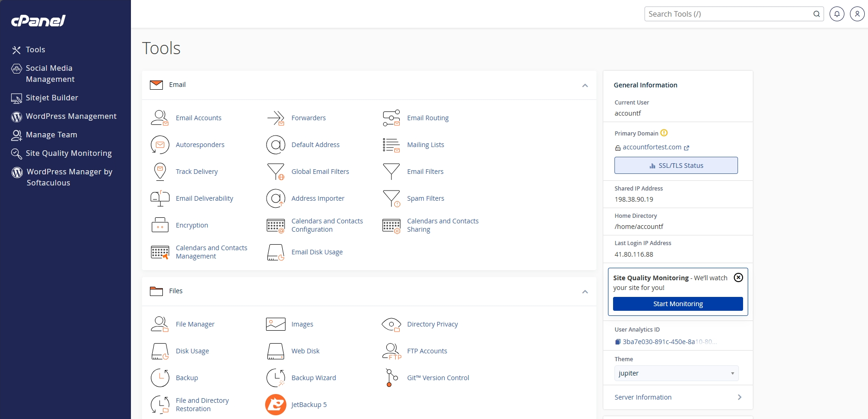Click Calendars and Contacts Sharing icon
Viewport: 868px width, 419px height.
[x=391, y=226]
